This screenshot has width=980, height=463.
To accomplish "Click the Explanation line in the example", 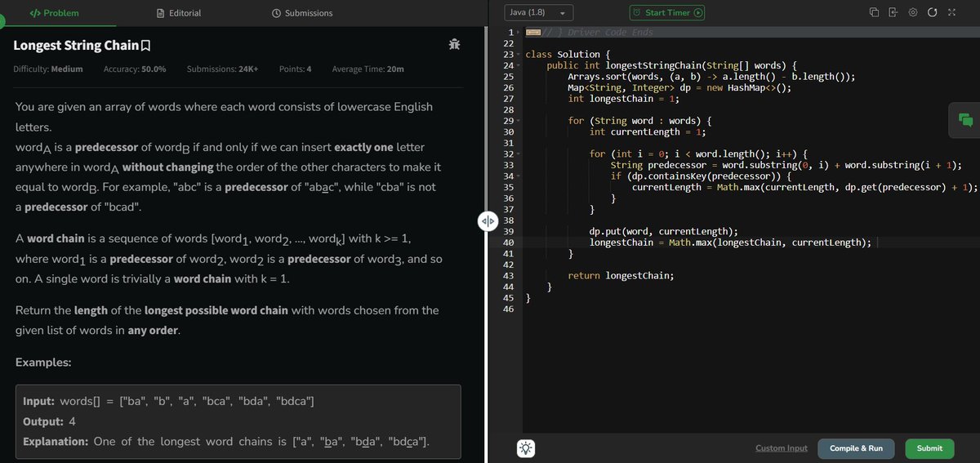I will 227,442.
